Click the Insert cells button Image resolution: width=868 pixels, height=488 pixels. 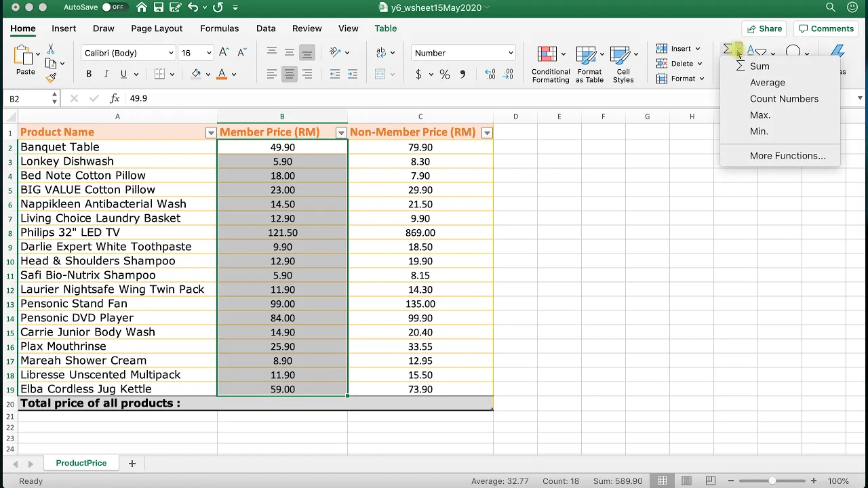(678, 49)
